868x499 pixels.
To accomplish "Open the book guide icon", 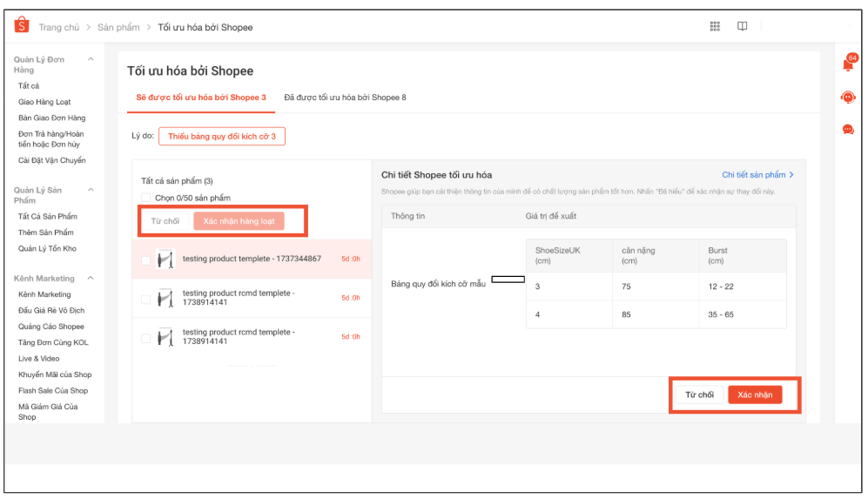I will tap(743, 26).
